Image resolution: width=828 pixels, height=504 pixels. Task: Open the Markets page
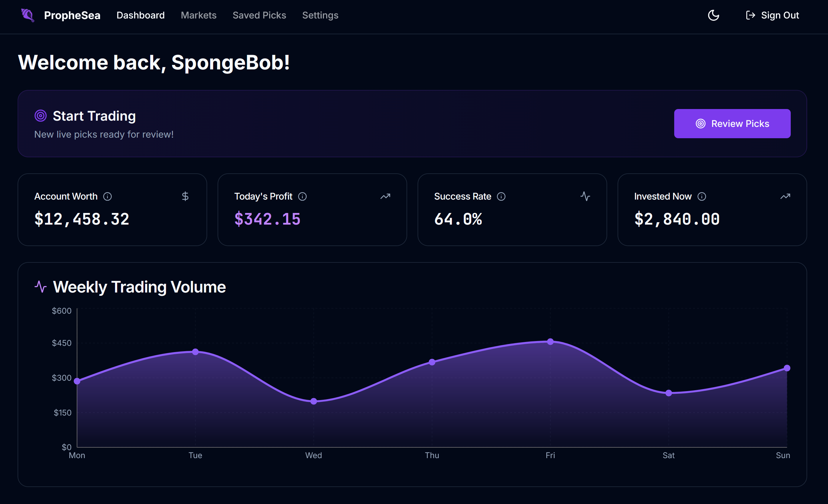198,15
